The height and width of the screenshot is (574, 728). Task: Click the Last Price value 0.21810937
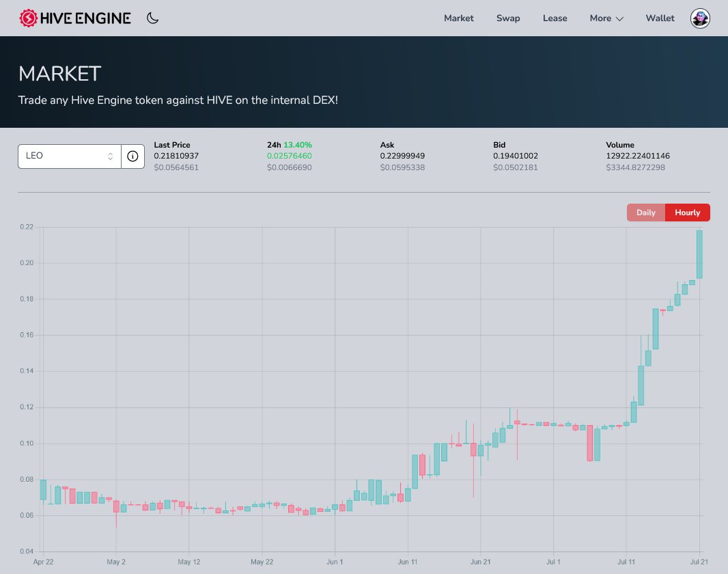[x=176, y=156]
